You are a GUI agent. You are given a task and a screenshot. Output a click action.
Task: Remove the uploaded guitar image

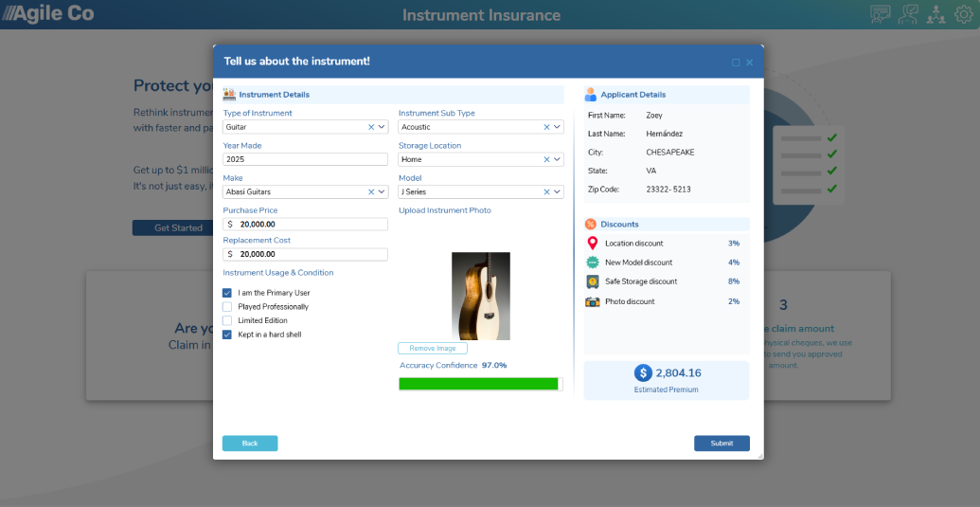[433, 348]
